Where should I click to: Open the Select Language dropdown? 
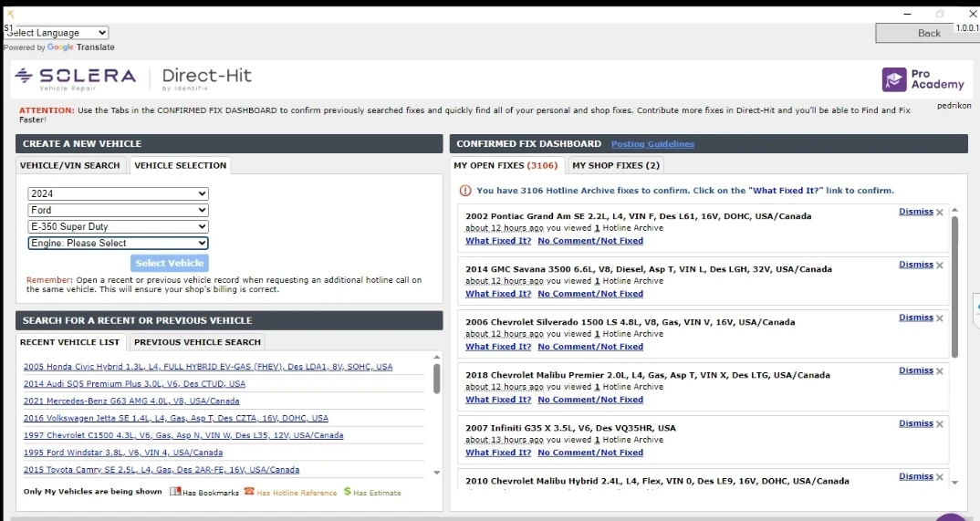point(57,33)
